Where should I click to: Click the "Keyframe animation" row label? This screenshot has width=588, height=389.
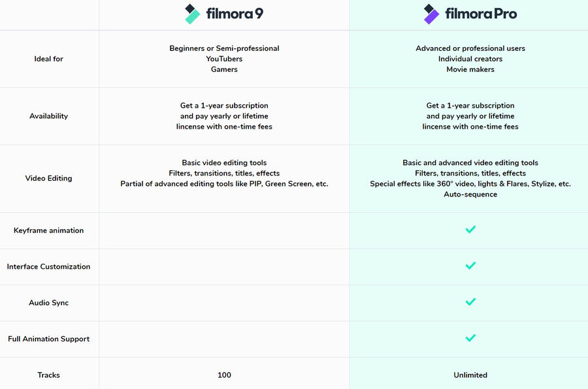click(49, 230)
